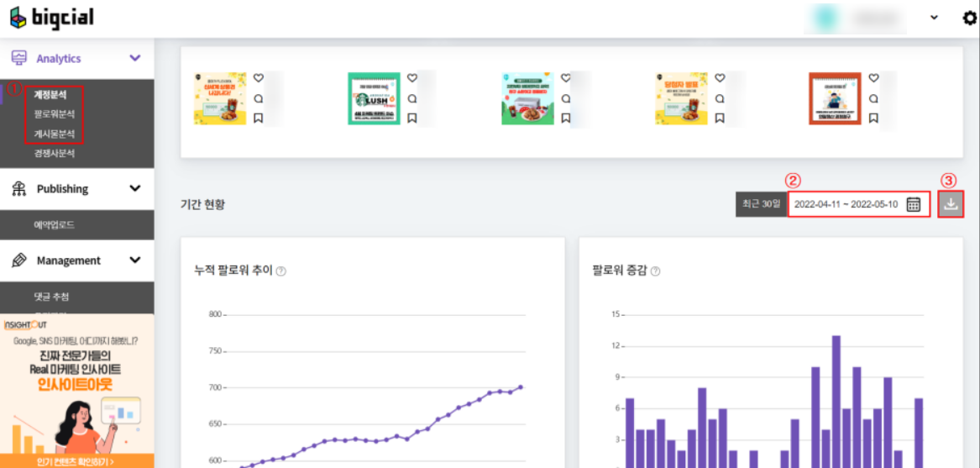
Task: Click comment icon beside the LUSH post
Action: coord(411,98)
